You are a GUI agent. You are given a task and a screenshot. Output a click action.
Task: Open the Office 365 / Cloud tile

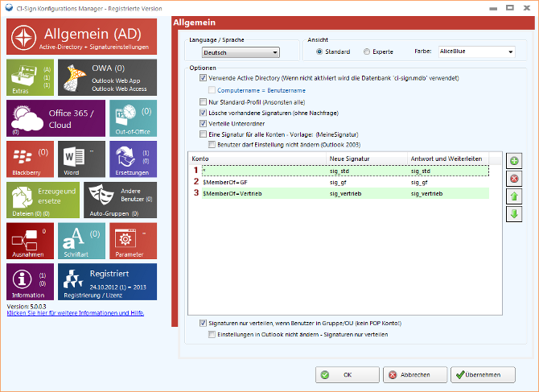pos(56,118)
